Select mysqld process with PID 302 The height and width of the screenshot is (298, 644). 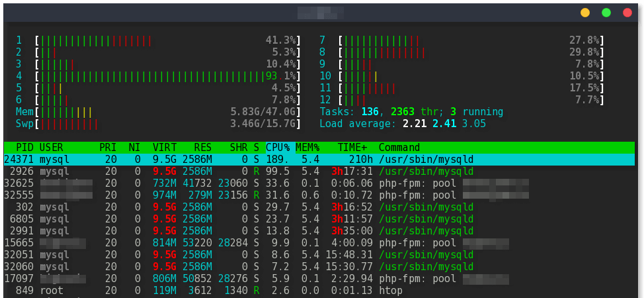click(319, 207)
